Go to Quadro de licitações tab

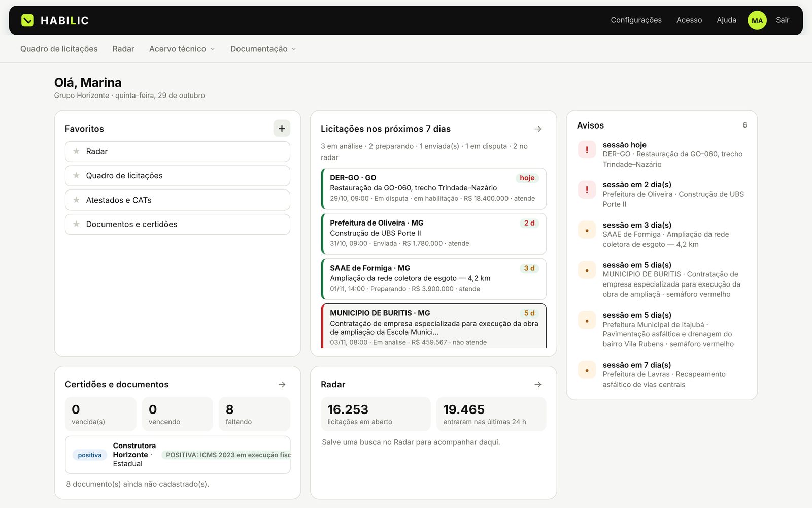(59, 49)
